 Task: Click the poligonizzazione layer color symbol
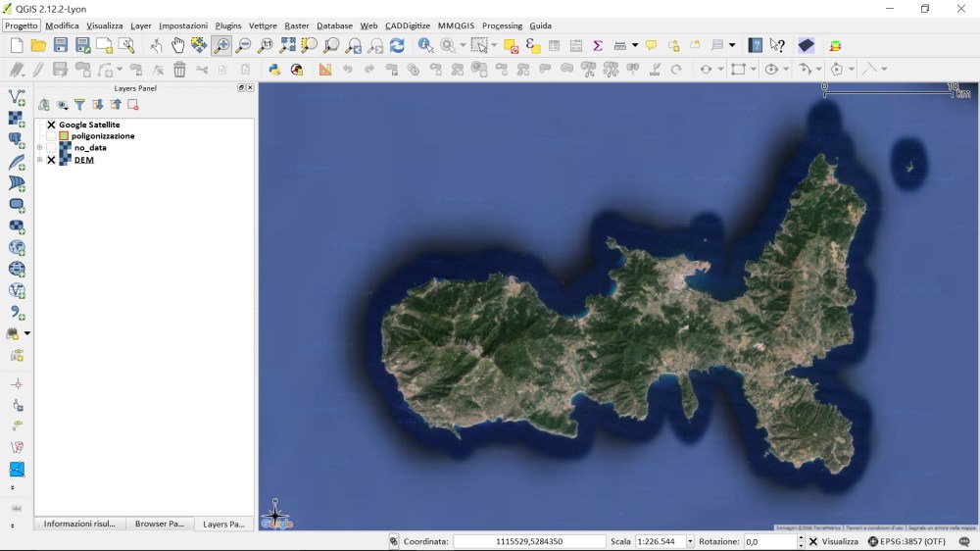click(x=64, y=136)
